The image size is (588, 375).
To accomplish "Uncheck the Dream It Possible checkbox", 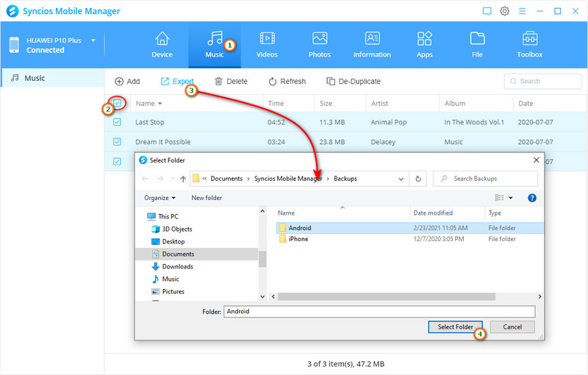I will point(117,142).
